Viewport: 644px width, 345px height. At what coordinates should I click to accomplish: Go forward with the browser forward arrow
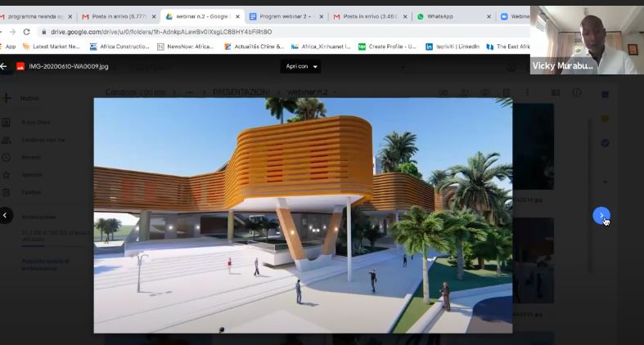tap(12, 32)
